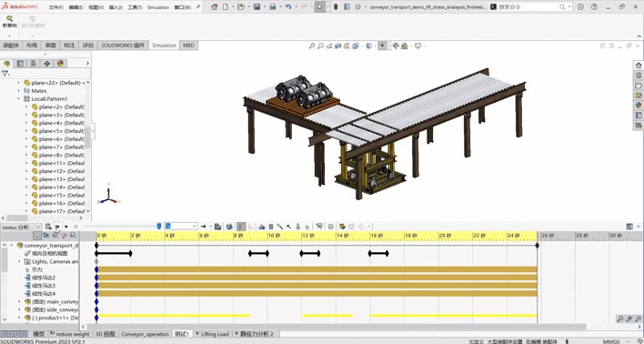Expand plane<5> in the feature tree

point(26,131)
